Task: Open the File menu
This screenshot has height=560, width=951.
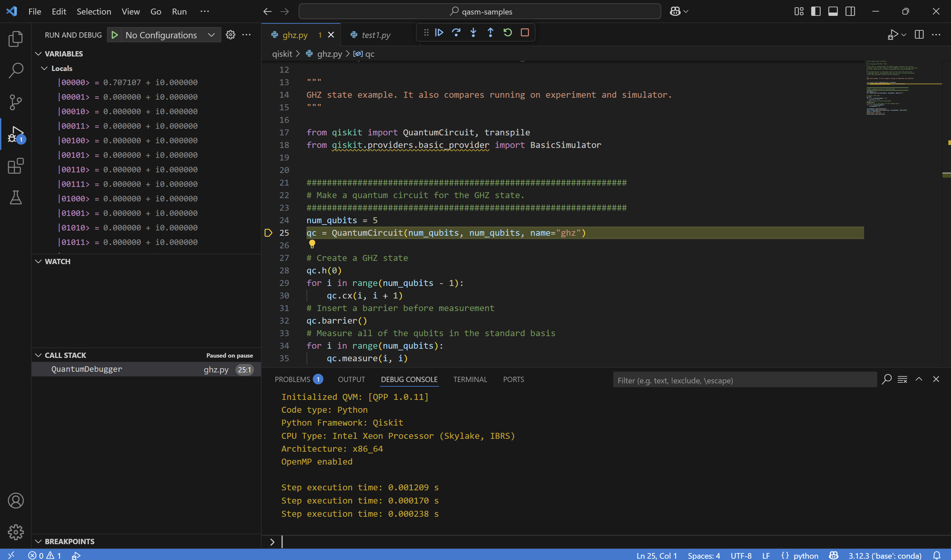Action: 35,11
